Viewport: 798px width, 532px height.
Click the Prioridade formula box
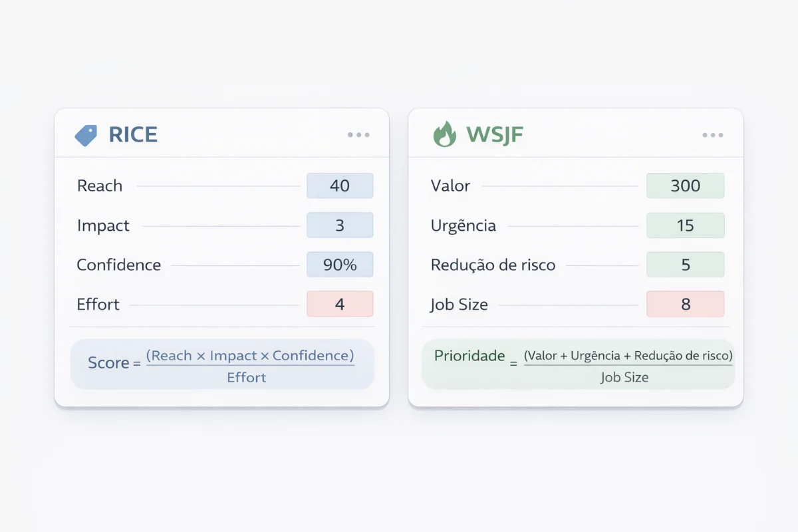[x=578, y=364]
